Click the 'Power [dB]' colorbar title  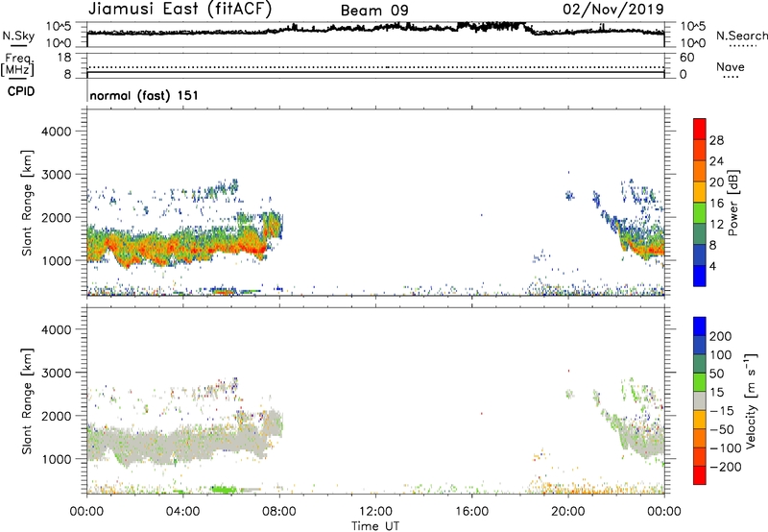pos(733,203)
